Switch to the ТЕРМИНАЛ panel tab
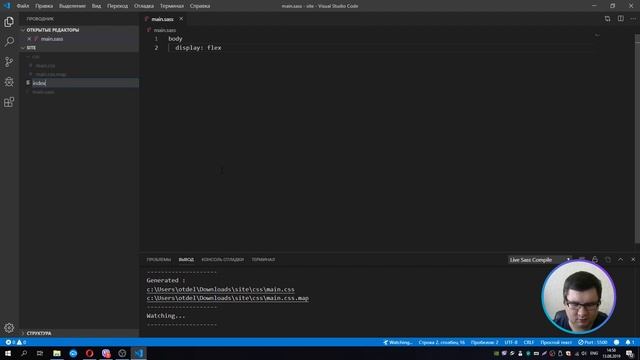640x360 pixels. pos(263,260)
